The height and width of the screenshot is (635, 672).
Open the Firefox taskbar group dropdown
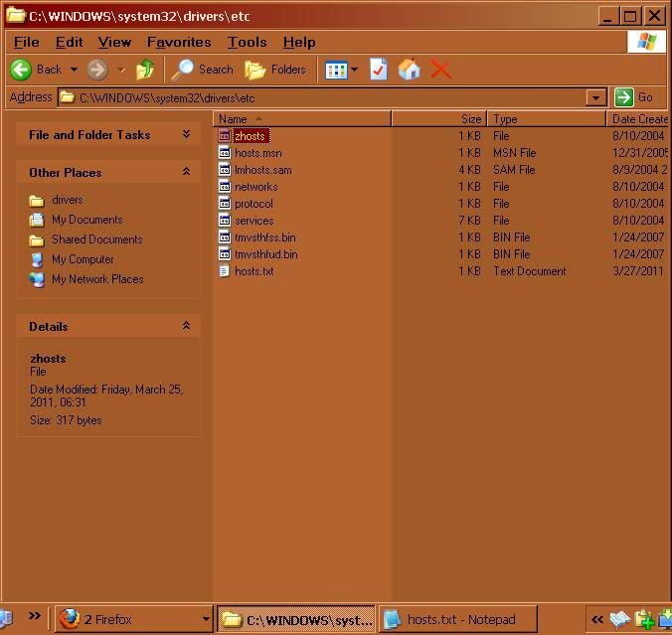pyautogui.click(x=206, y=619)
